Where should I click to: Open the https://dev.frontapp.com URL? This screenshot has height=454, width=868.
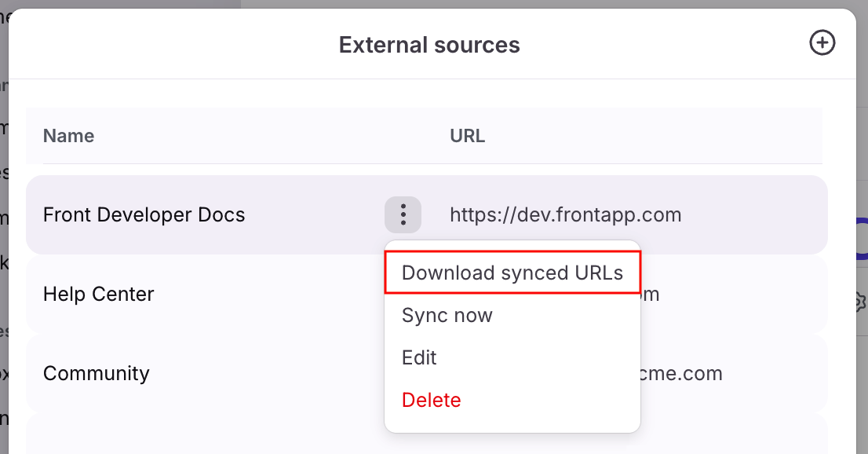565,214
